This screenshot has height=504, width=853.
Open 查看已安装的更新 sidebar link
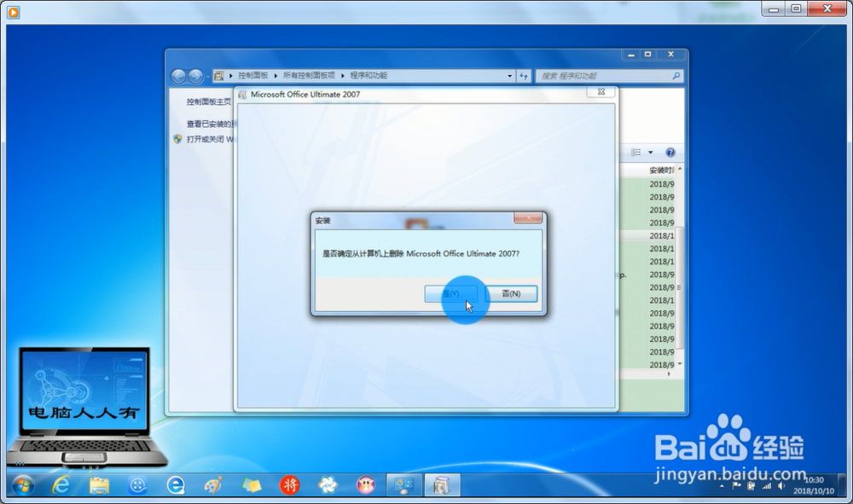[x=210, y=124]
